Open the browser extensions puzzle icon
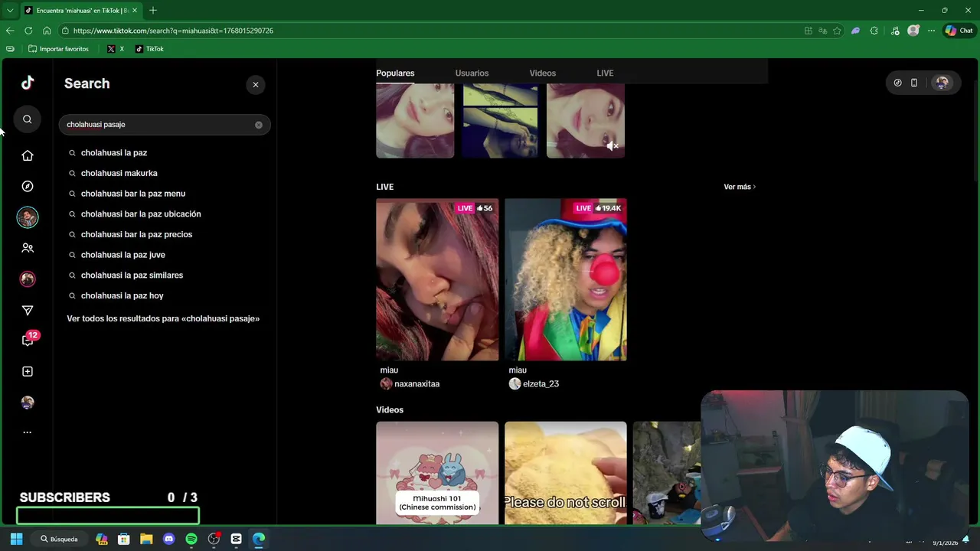 (874, 31)
